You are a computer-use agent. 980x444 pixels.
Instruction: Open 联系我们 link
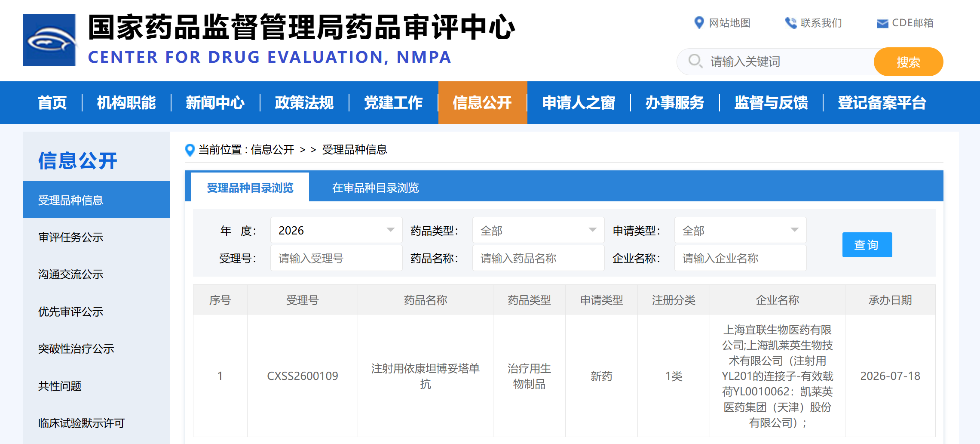coord(821,23)
